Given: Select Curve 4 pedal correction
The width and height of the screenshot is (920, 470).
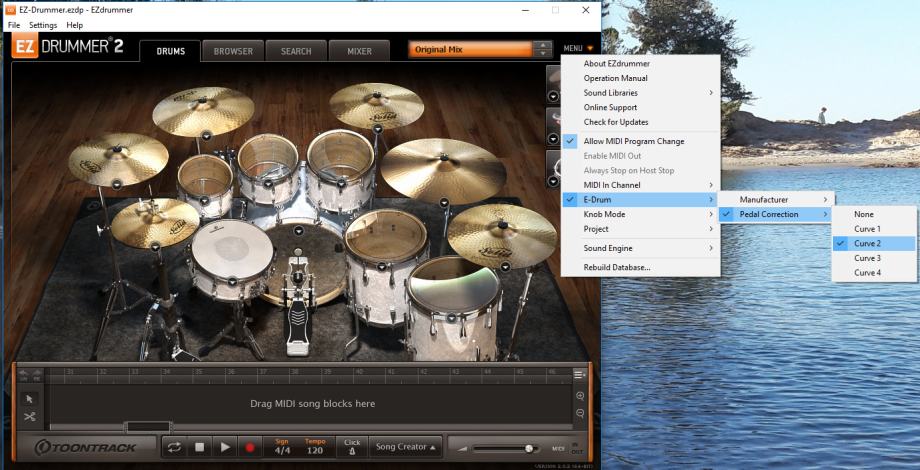Looking at the screenshot, I should [x=874, y=273].
